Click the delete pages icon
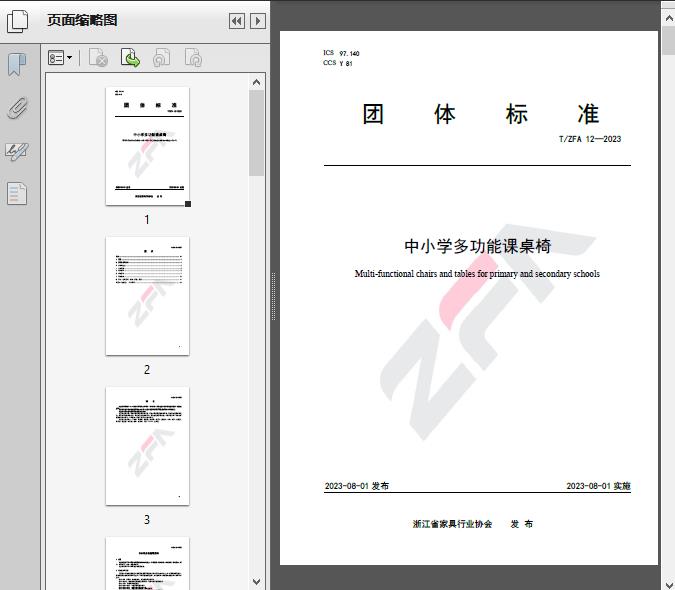The height and width of the screenshot is (590, 675). pos(98,58)
